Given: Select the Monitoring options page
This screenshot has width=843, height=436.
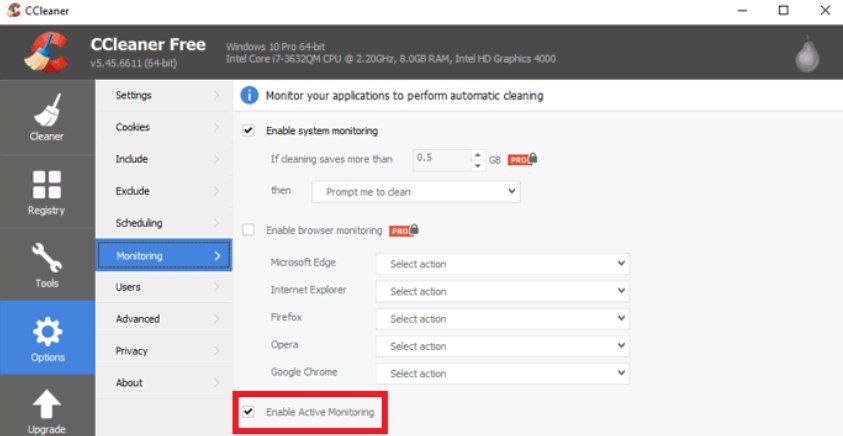Looking at the screenshot, I should point(164,255).
